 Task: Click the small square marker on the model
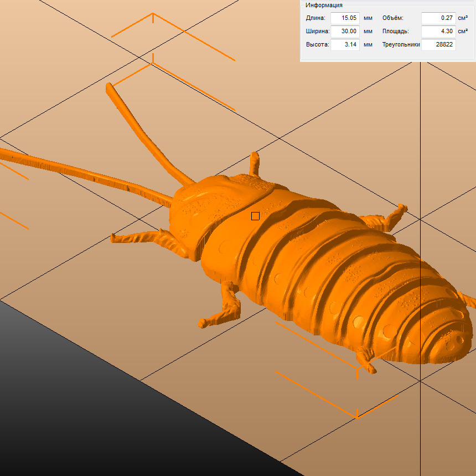click(255, 216)
